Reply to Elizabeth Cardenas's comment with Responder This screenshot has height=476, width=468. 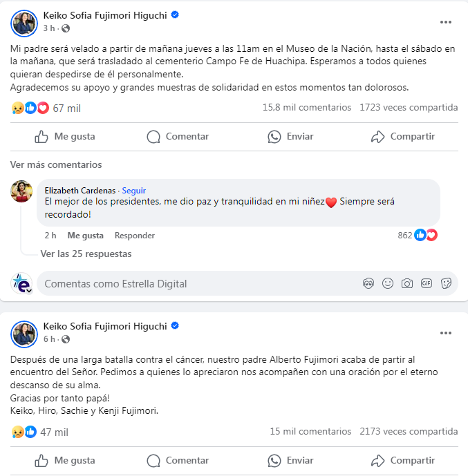[x=135, y=236]
